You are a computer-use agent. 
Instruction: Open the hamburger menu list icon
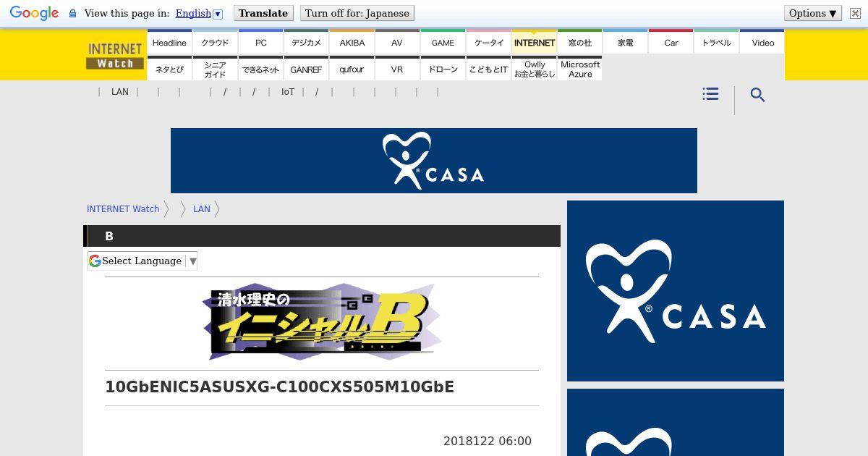[x=710, y=94]
